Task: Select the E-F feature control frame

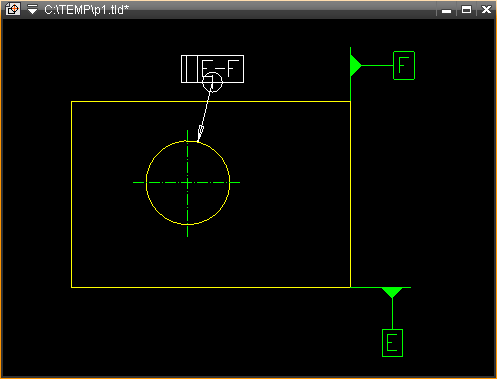Action: point(212,69)
